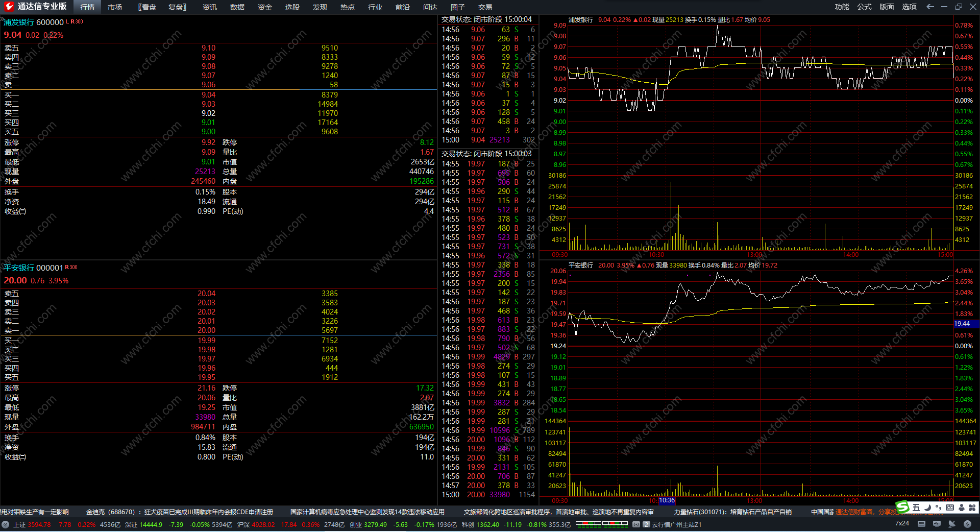
Task: Open the 市场 menu
Action: [x=115, y=7]
